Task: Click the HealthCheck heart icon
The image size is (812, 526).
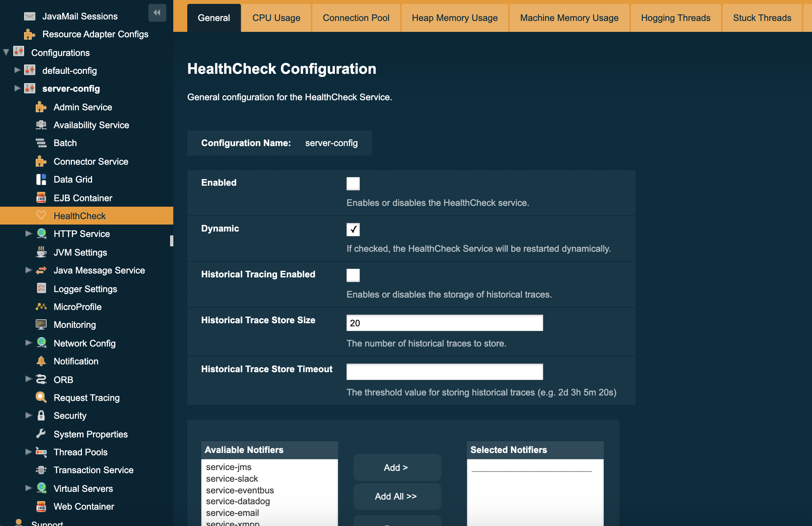Action: point(42,216)
